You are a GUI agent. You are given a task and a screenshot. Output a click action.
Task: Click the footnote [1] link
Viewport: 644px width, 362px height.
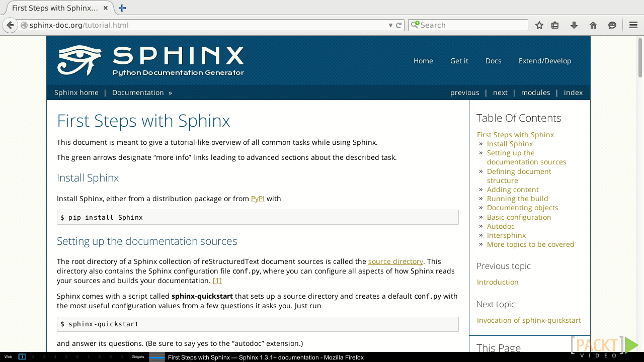click(217, 281)
